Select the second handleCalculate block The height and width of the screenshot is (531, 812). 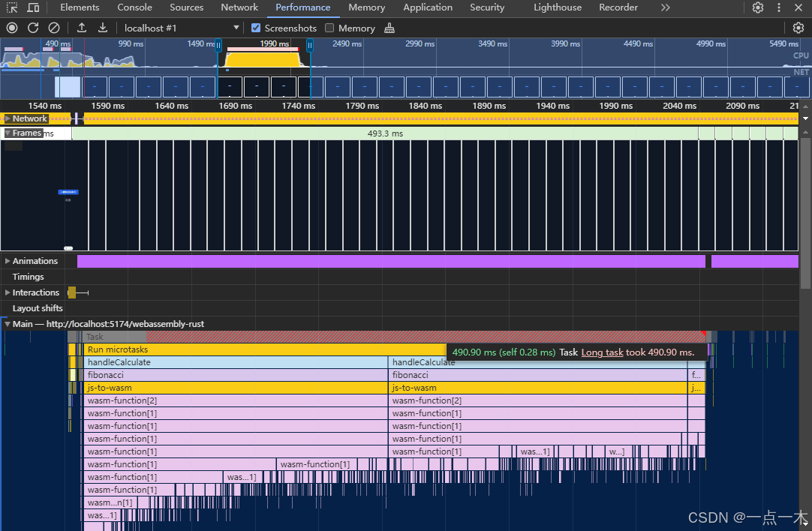(x=537, y=362)
